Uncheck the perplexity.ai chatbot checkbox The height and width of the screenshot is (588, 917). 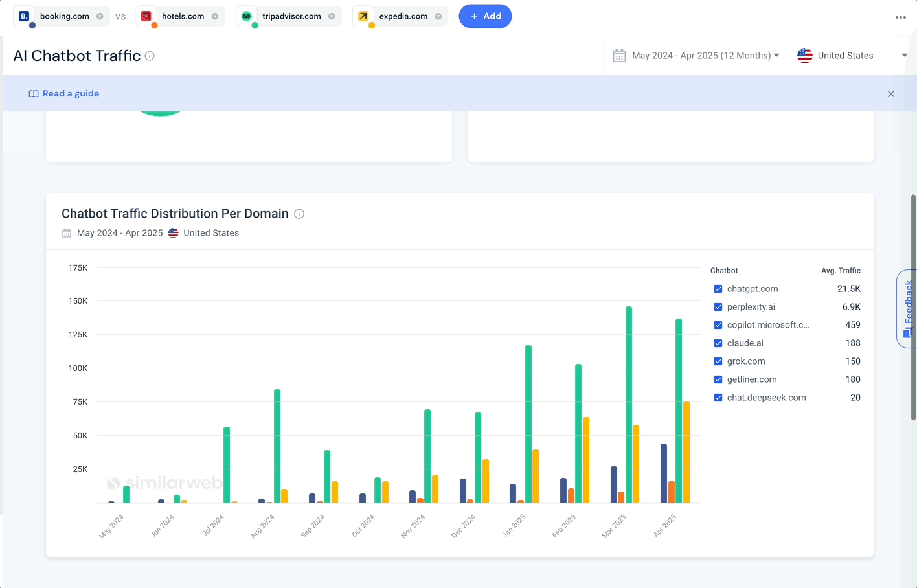718,307
